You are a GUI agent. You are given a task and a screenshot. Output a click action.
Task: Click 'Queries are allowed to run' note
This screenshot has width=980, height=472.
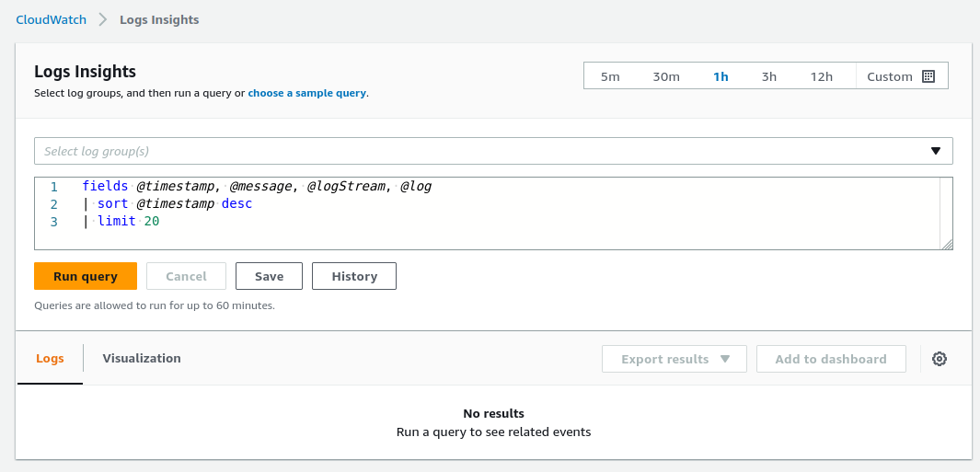pos(155,305)
